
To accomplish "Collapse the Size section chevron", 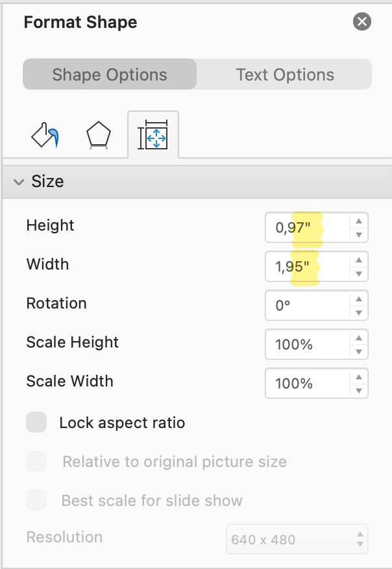I will click(19, 181).
